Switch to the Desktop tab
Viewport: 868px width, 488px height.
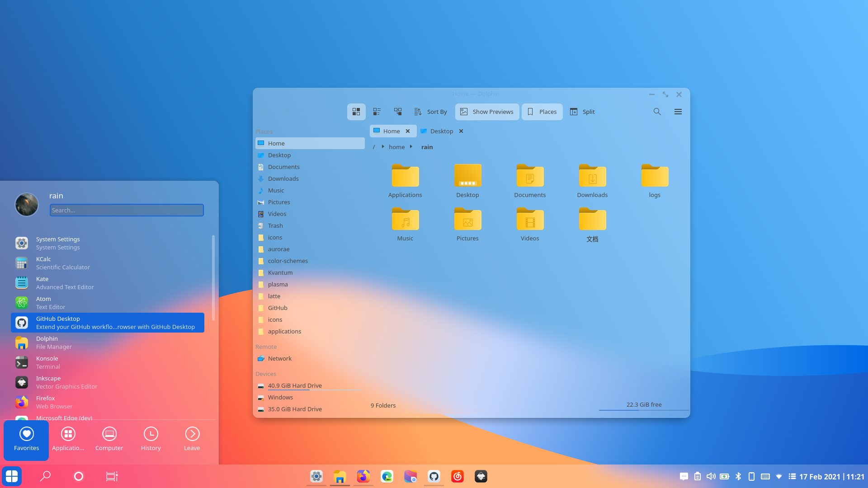[441, 131]
